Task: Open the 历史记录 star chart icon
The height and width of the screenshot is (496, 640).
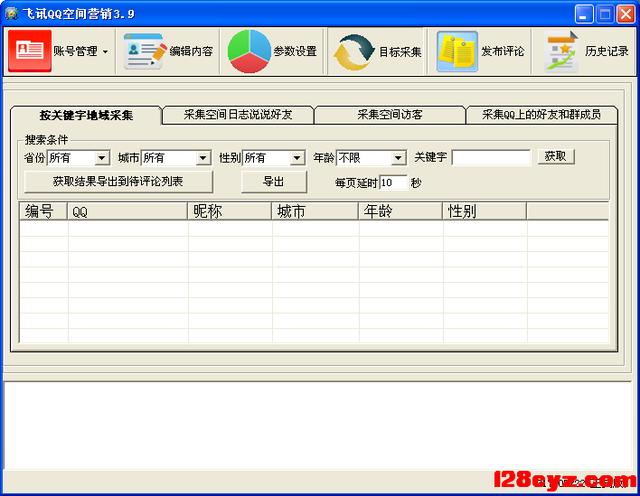Action: 562,51
